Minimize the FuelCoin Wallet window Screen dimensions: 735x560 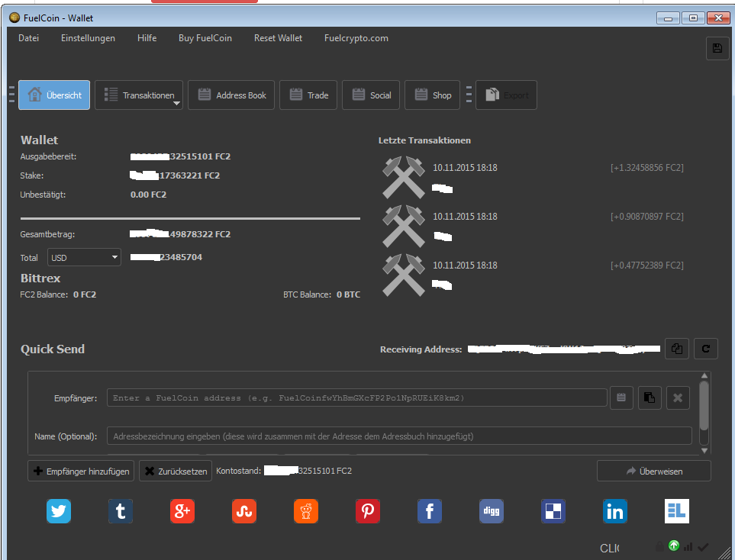click(668, 18)
